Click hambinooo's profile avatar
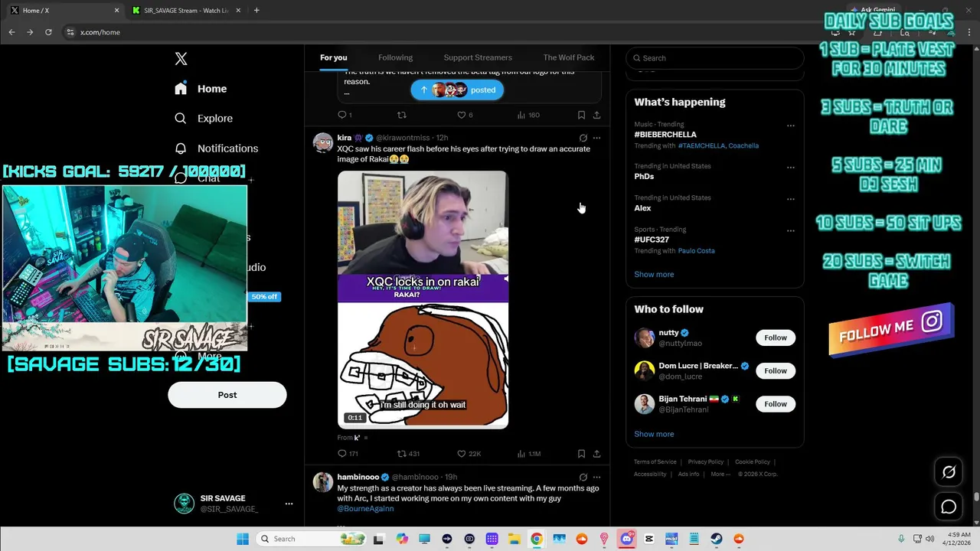980x551 pixels. [323, 481]
